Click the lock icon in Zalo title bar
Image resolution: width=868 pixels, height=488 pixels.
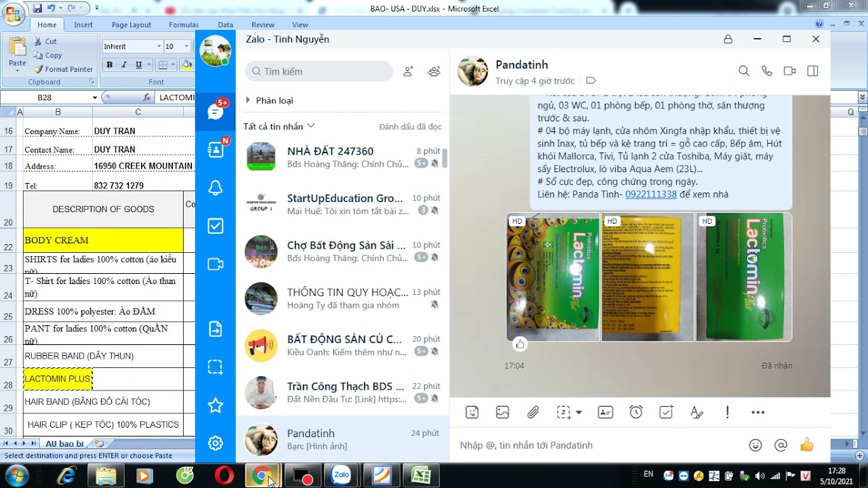point(728,39)
